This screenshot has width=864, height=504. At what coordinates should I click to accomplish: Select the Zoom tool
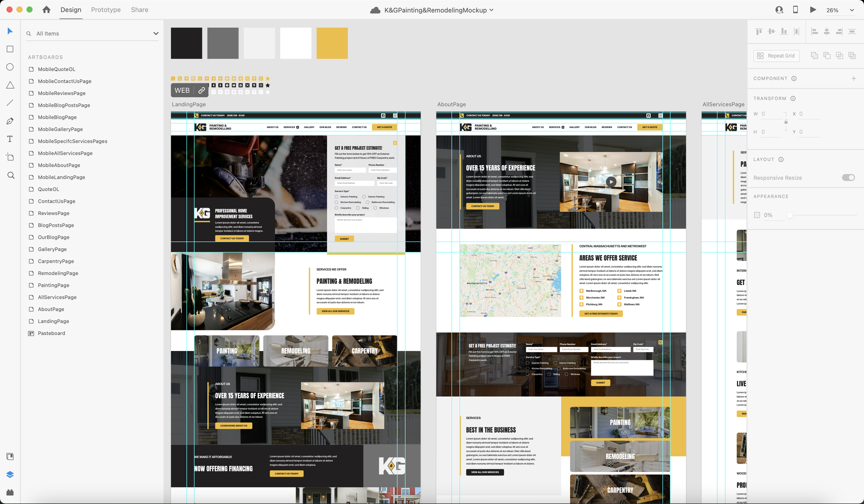tap(11, 175)
